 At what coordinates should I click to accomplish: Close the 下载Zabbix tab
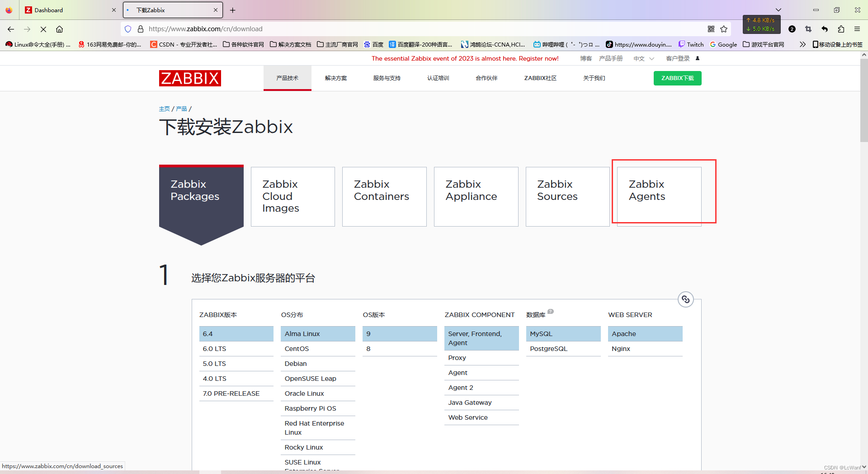216,10
